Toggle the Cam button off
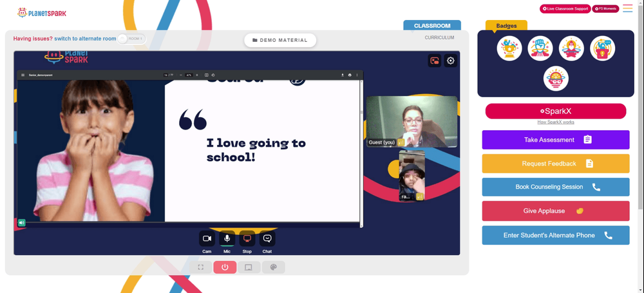The width and height of the screenshot is (644, 293). (207, 239)
